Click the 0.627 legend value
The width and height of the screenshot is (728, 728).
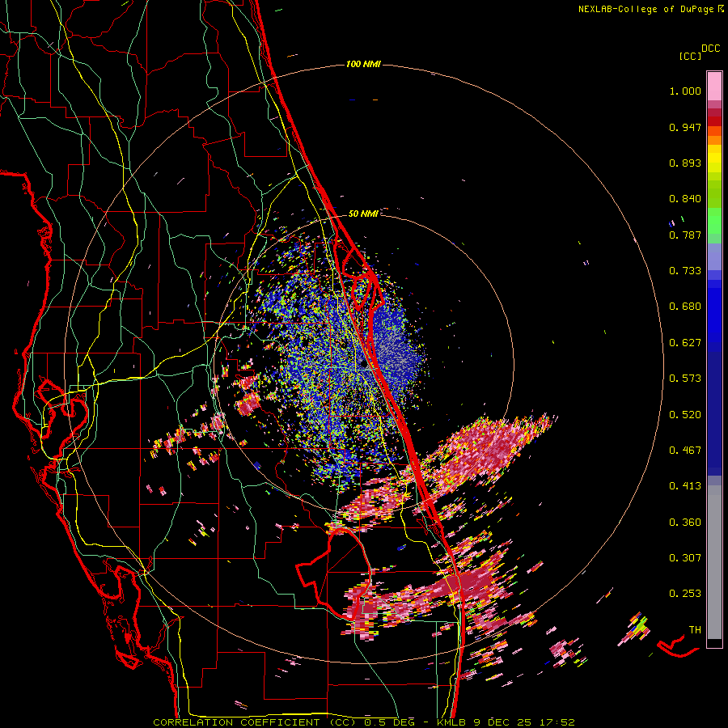coord(685,343)
